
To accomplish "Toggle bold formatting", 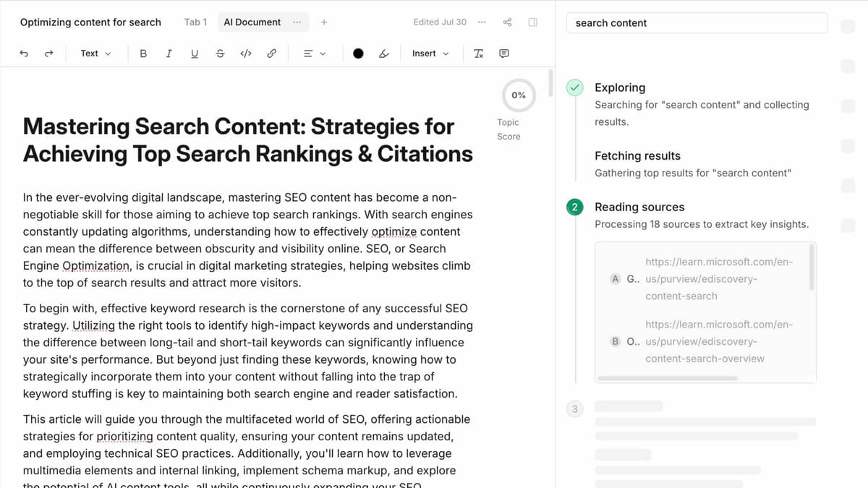I will click(143, 53).
